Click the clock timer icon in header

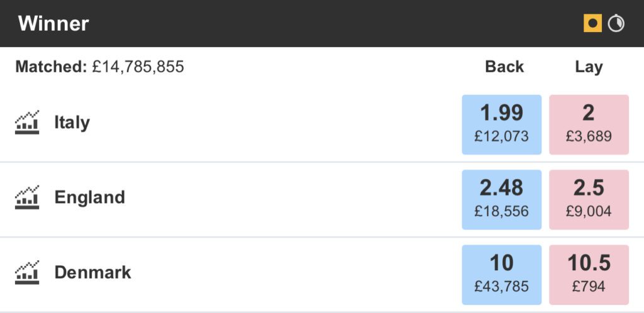pyautogui.click(x=616, y=23)
